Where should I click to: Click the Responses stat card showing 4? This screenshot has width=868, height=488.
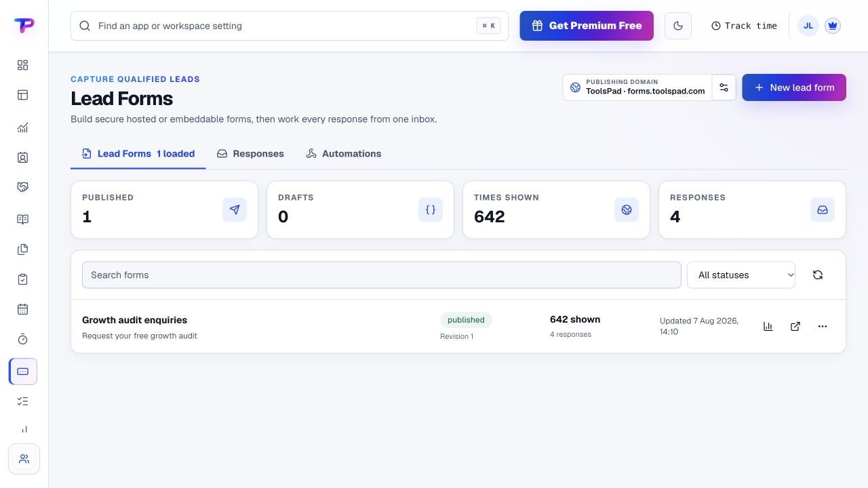pyautogui.click(x=752, y=209)
